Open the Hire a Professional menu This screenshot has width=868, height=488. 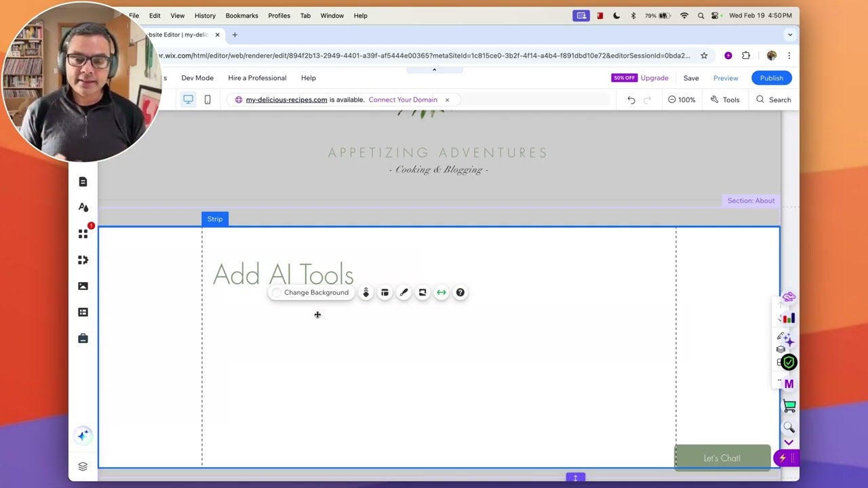click(257, 78)
